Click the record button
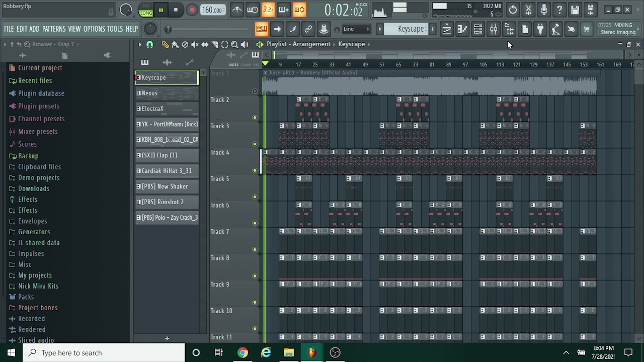644x362 pixels. 192,10
